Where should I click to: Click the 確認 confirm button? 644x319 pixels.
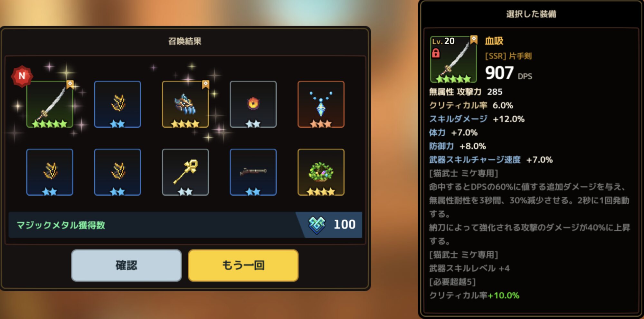coord(126,265)
